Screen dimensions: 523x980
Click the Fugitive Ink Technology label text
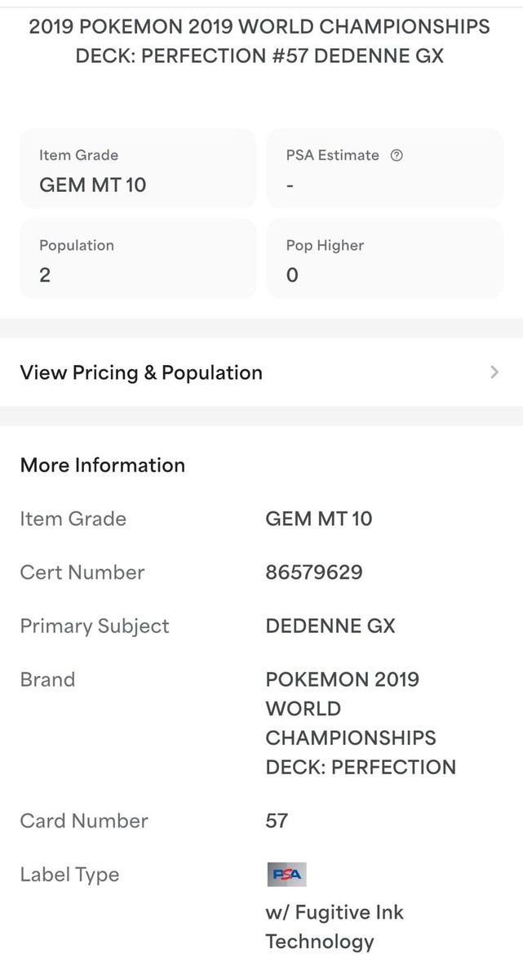coord(335,927)
